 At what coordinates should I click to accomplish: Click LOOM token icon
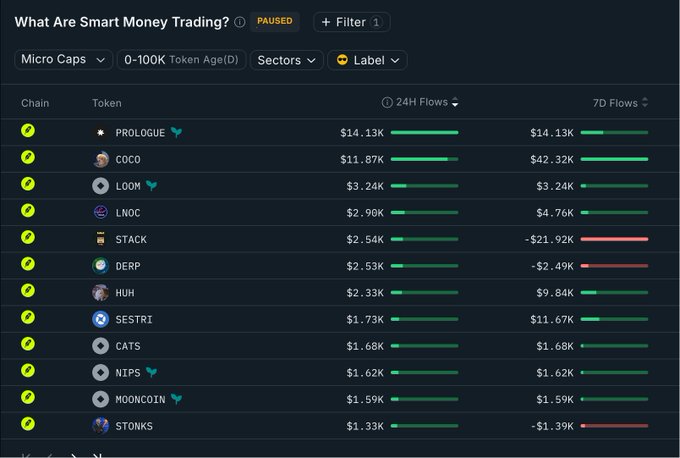[x=101, y=186]
